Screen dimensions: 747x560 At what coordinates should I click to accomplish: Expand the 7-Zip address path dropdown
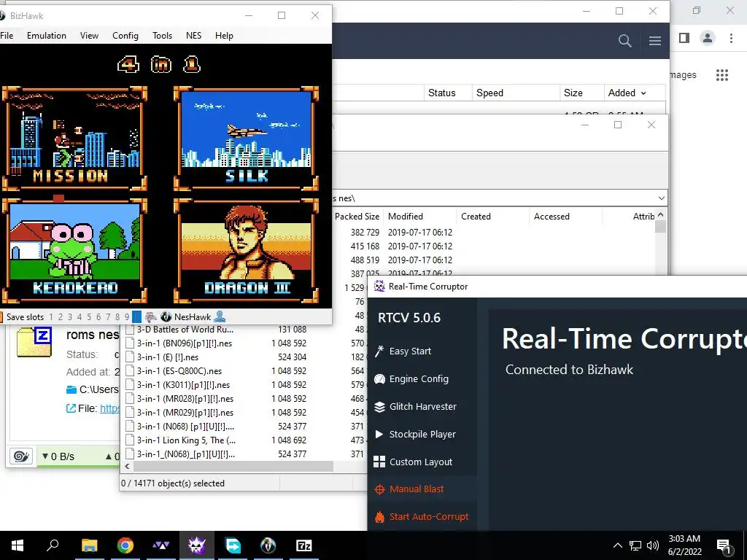pyautogui.click(x=661, y=198)
